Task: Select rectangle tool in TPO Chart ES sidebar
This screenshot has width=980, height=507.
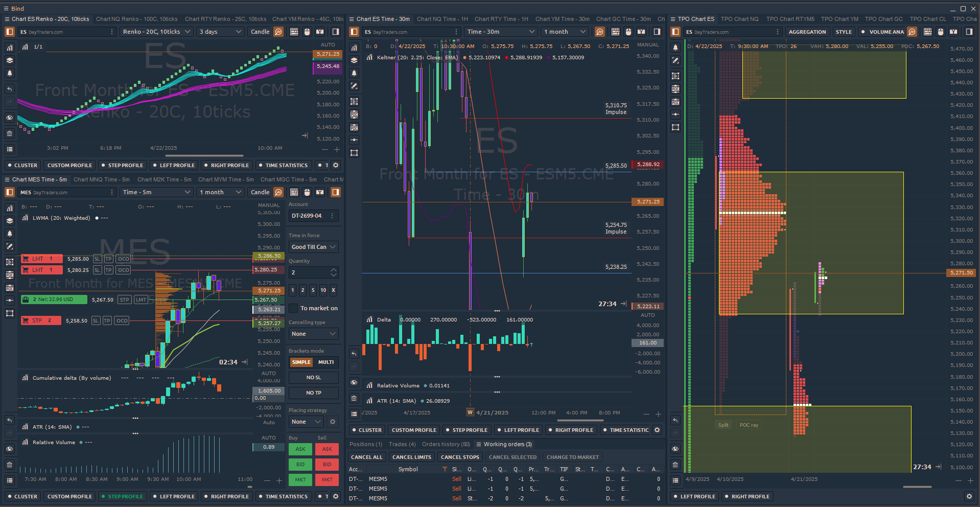Action: pyautogui.click(x=675, y=127)
